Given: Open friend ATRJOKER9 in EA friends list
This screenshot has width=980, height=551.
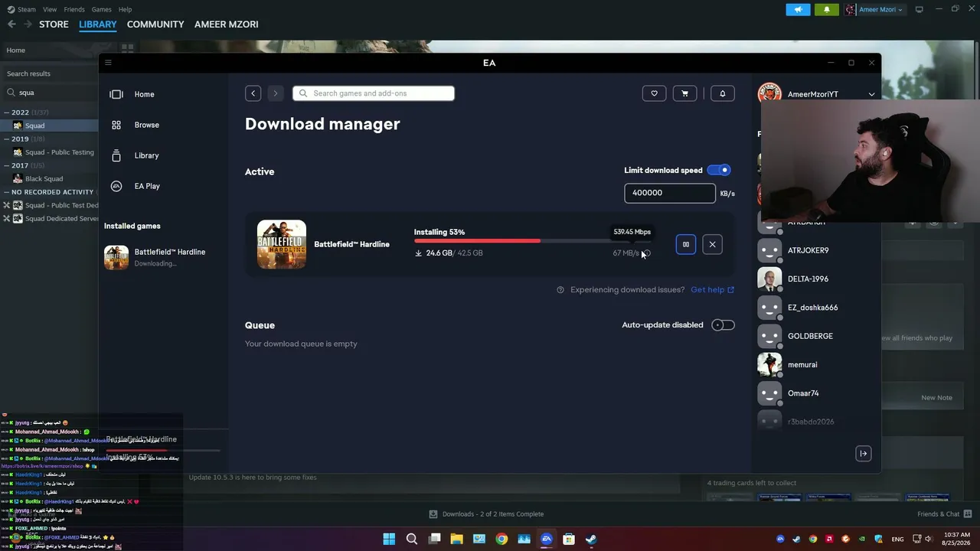Looking at the screenshot, I should [x=808, y=250].
